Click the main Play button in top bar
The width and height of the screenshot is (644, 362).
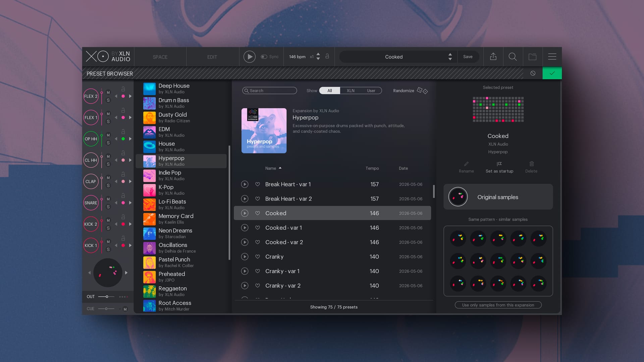point(249,57)
